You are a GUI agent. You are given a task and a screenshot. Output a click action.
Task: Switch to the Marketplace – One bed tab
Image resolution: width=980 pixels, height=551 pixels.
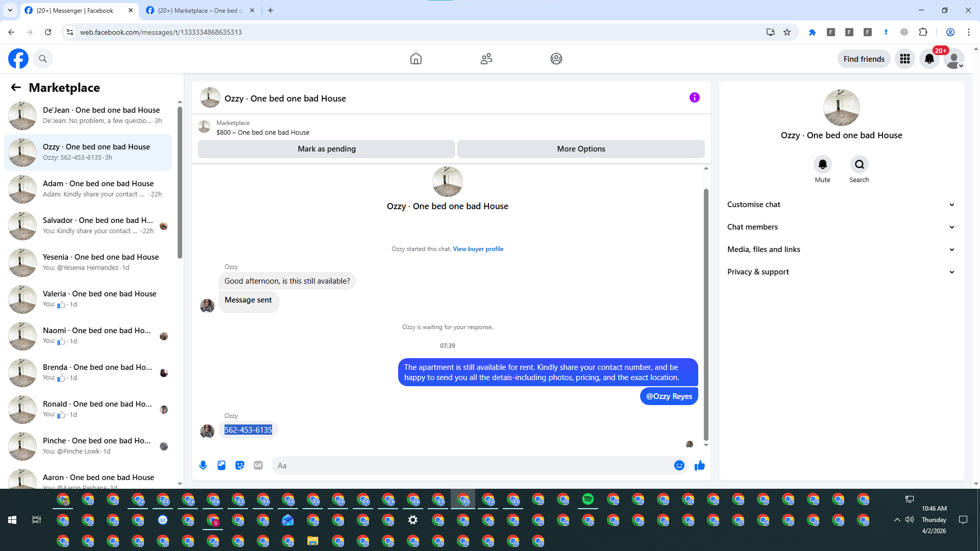(201, 11)
